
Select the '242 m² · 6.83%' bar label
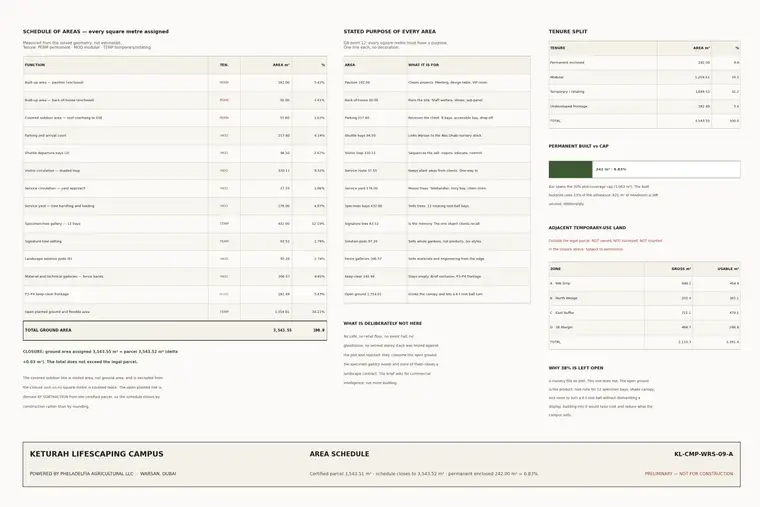pos(611,170)
